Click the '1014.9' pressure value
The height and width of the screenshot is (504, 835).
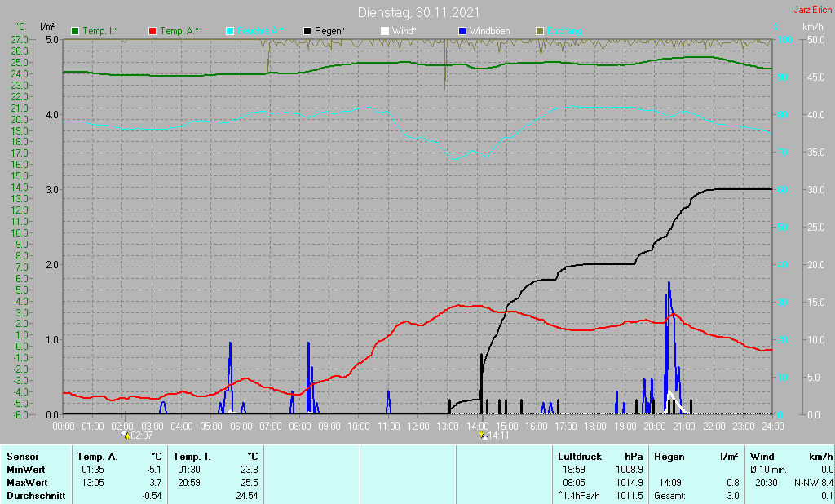click(x=629, y=483)
